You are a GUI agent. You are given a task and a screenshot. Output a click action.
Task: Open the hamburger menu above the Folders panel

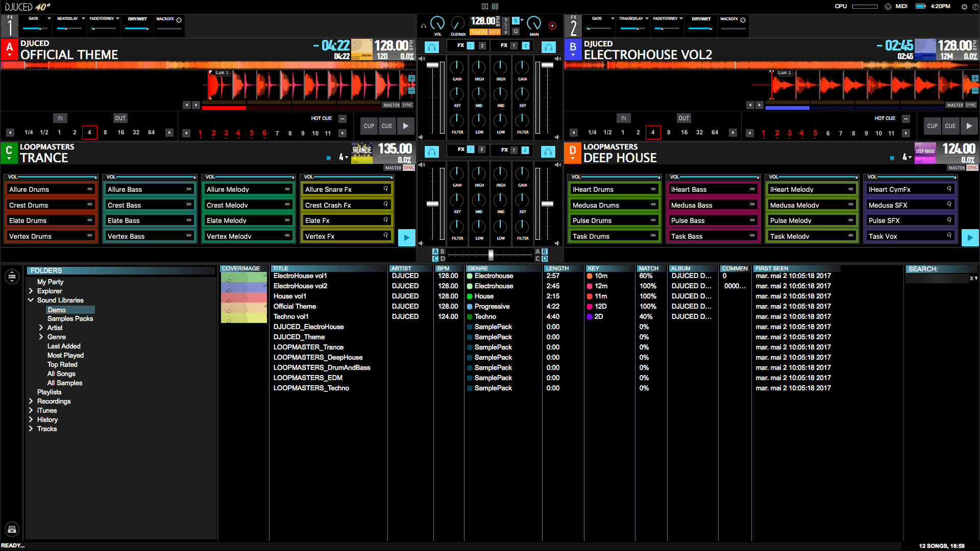(11, 276)
